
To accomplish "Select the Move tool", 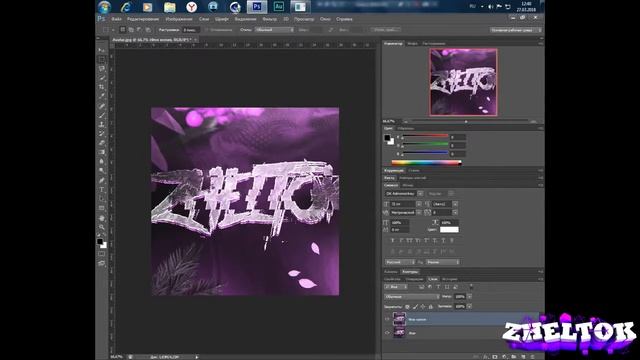I will [101, 50].
